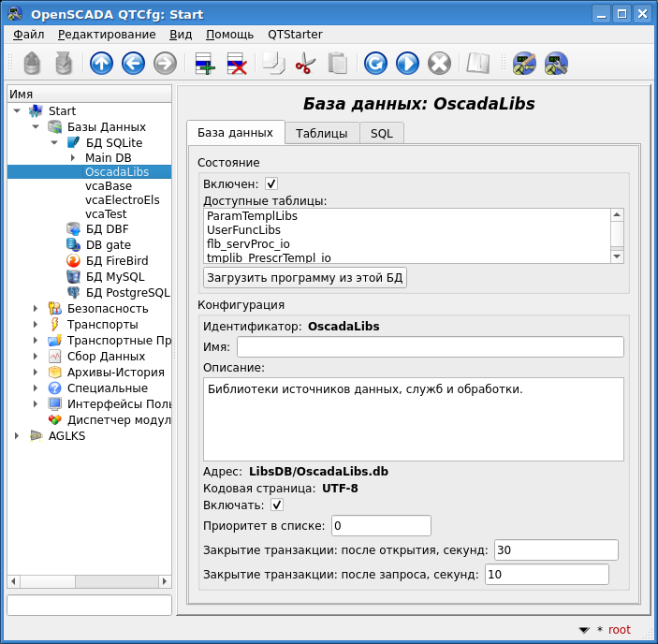Viewport: 658px width, 644px height.
Task: Click into the 'Имя' name input field
Action: 430,347
